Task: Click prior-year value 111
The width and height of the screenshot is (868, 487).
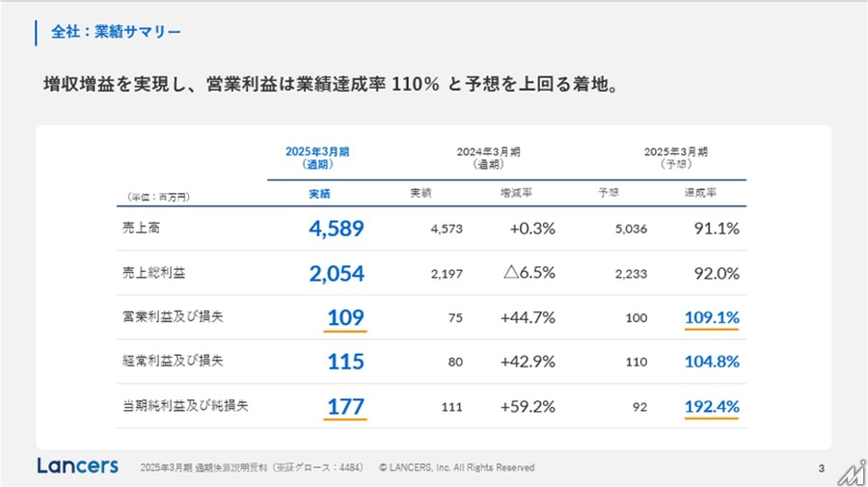Action: coord(451,407)
